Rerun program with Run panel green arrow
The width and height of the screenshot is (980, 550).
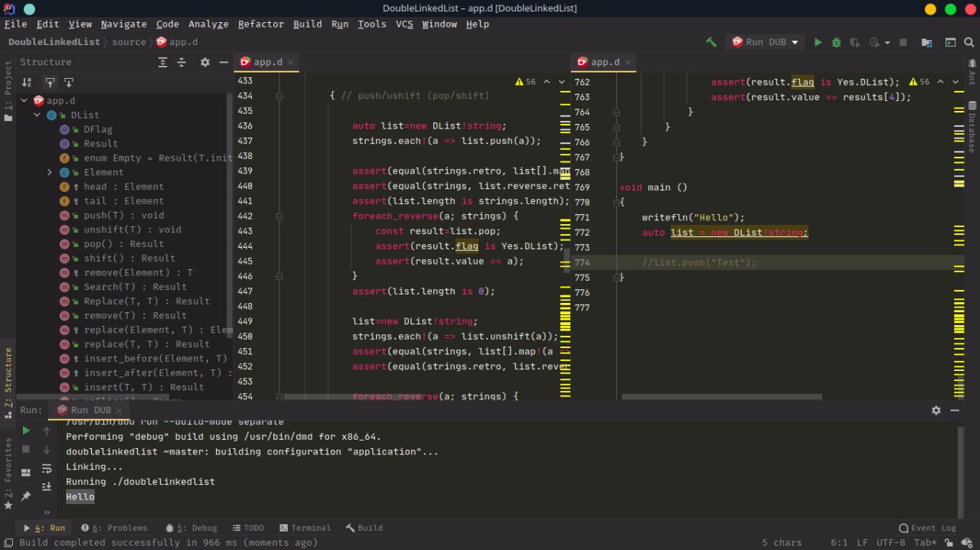coord(26,431)
